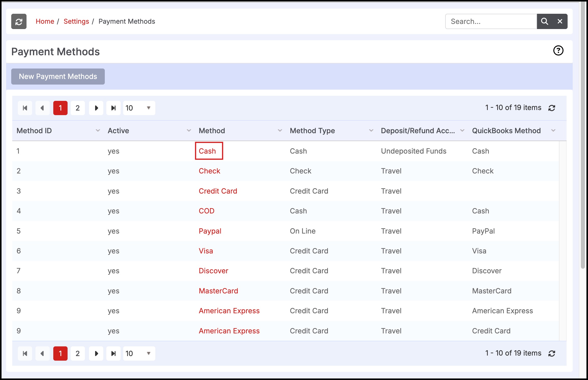Focus the Search input field
Viewport: 588px width, 380px height.
(x=491, y=21)
